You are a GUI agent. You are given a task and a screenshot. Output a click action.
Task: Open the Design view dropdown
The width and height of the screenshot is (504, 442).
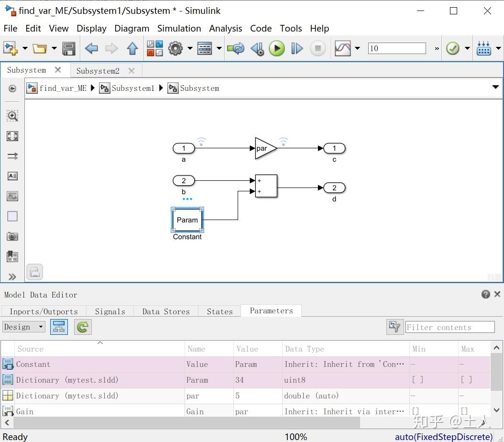pos(23,327)
